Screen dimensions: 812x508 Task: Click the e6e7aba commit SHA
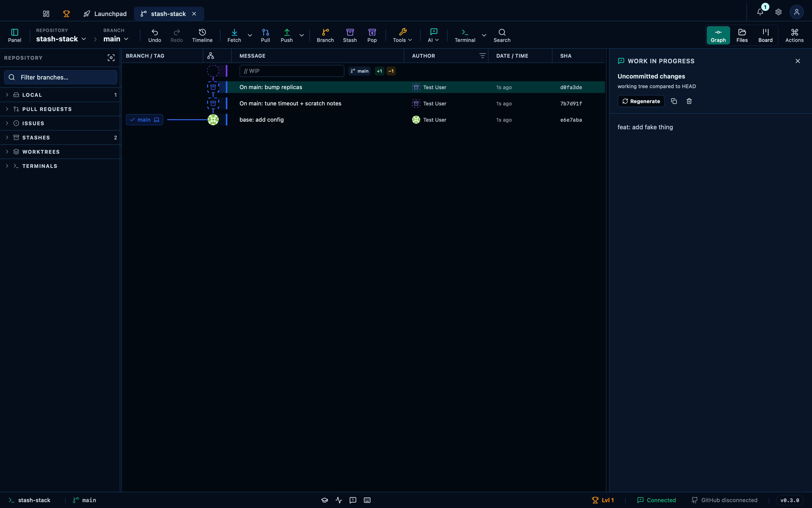(571, 120)
